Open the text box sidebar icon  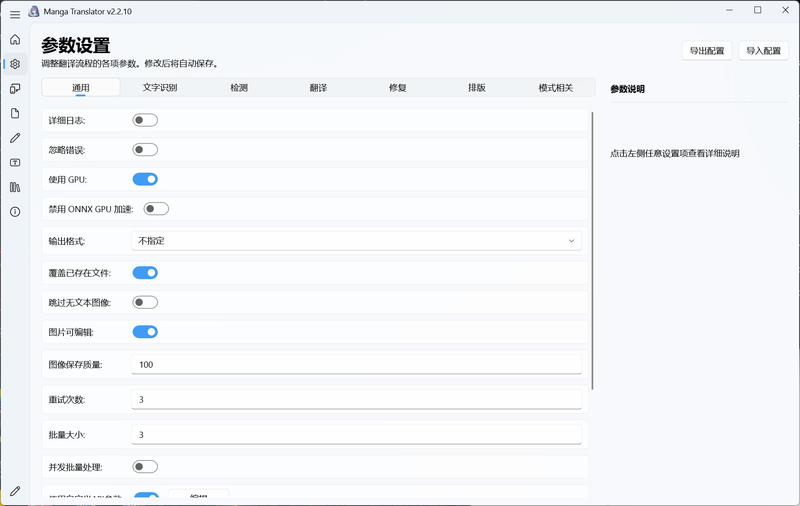15,162
